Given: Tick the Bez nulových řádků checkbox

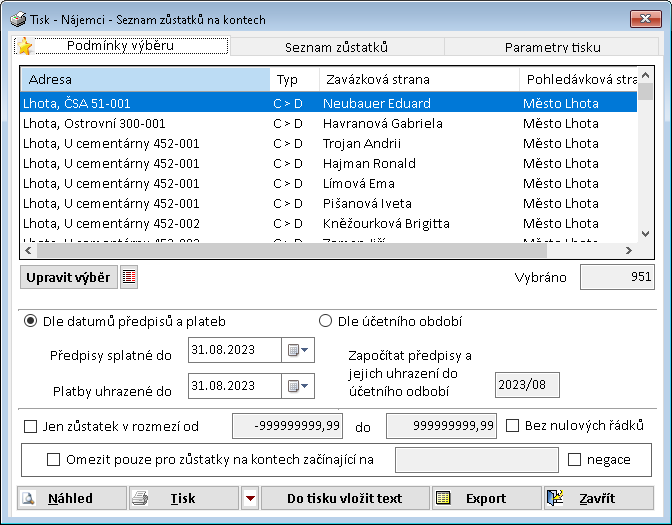Looking at the screenshot, I should pyautogui.click(x=513, y=425).
